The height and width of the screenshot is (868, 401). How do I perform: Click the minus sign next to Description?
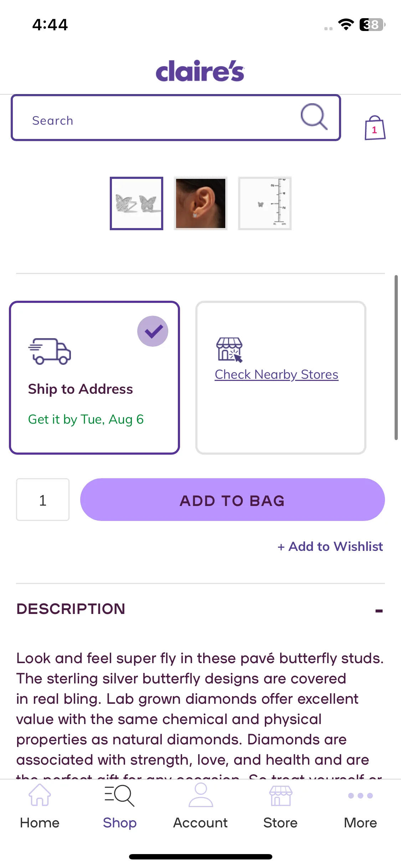379,611
